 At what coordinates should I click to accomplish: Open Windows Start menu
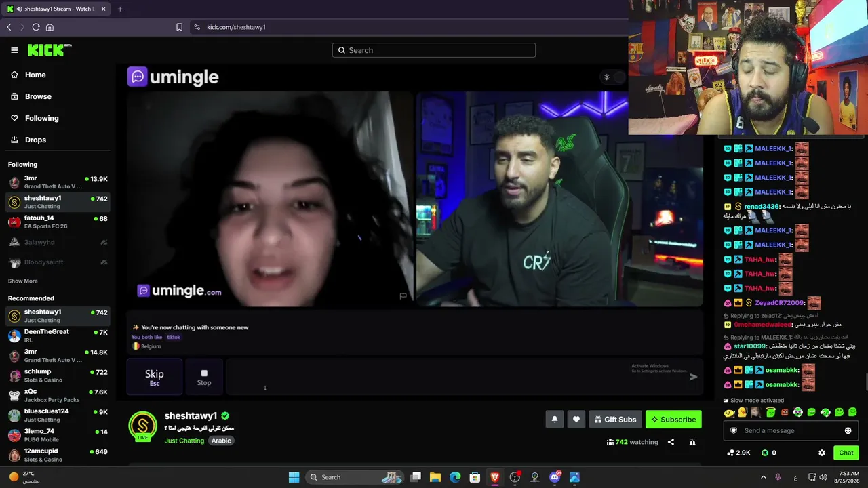(x=294, y=477)
